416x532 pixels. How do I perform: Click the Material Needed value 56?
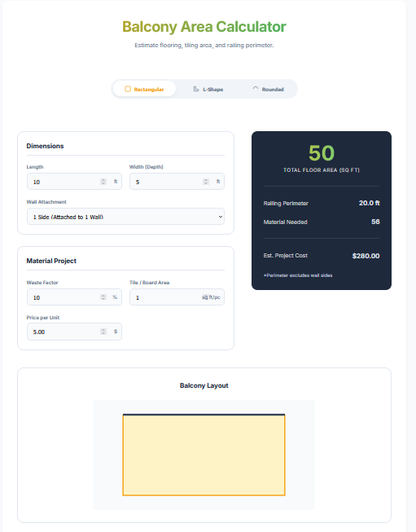tap(375, 222)
